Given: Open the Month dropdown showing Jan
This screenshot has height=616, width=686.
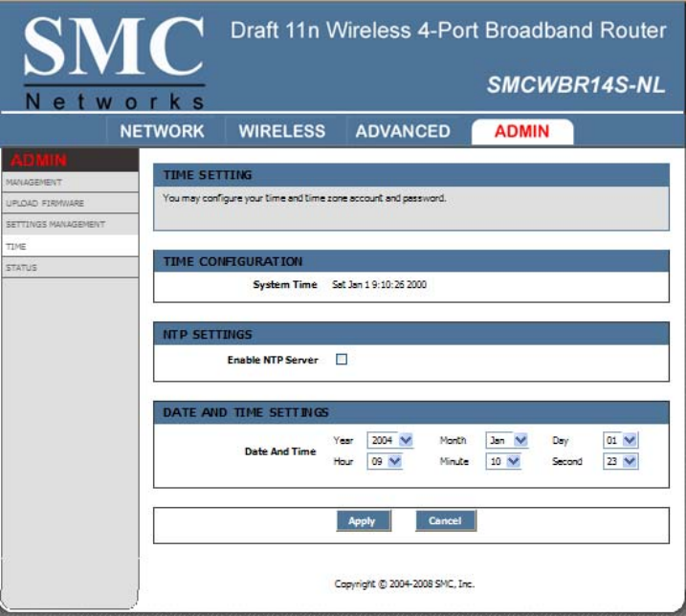Looking at the screenshot, I should [507, 440].
